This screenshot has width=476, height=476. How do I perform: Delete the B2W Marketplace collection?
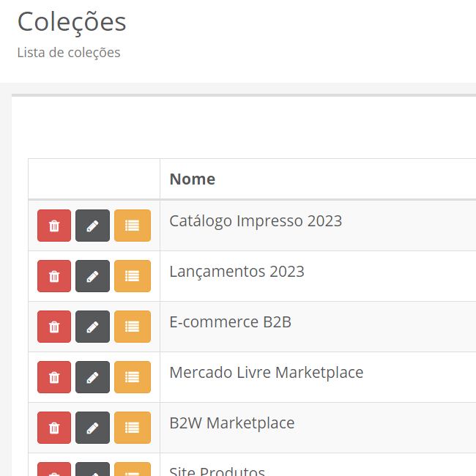click(54, 428)
